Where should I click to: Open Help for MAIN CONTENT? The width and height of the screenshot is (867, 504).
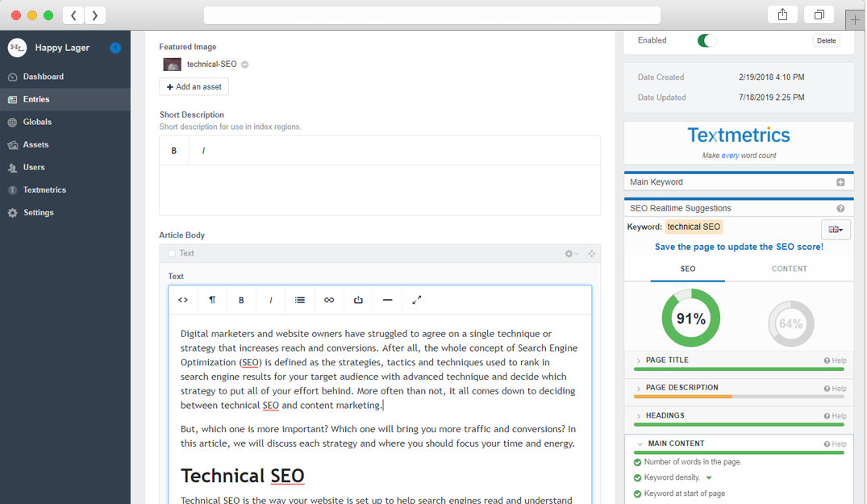835,444
